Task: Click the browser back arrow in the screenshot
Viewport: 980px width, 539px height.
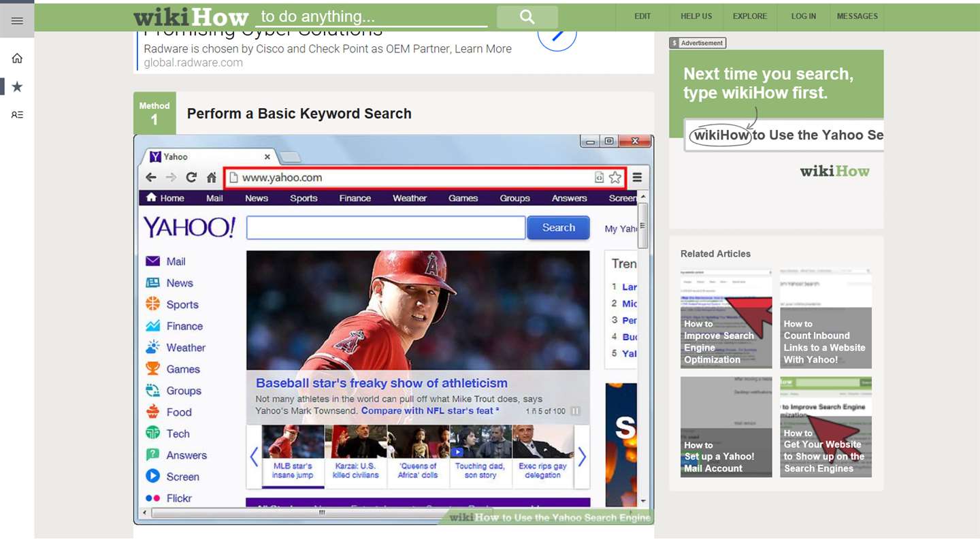Action: pyautogui.click(x=151, y=178)
